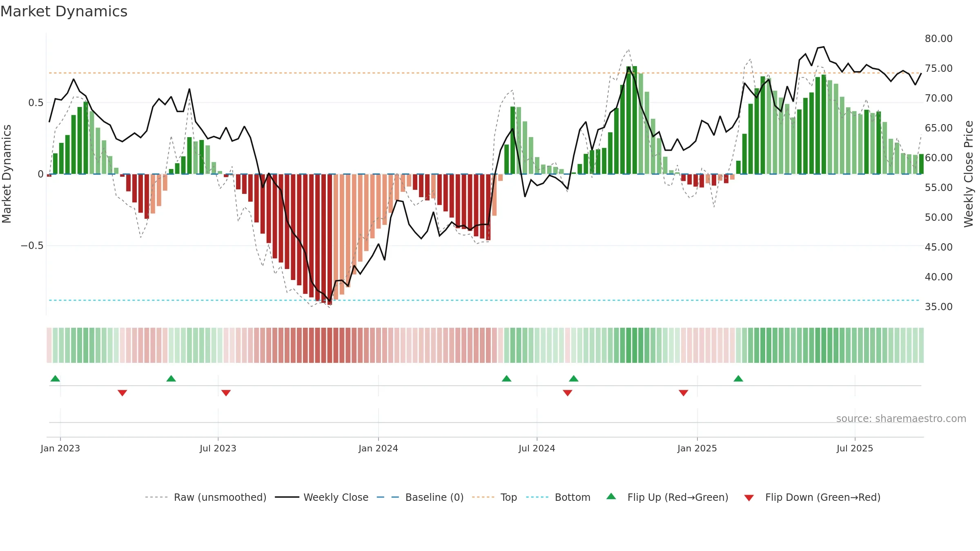
Task: Click the green flip-up marker before Jul 2023
Action: [x=171, y=378]
